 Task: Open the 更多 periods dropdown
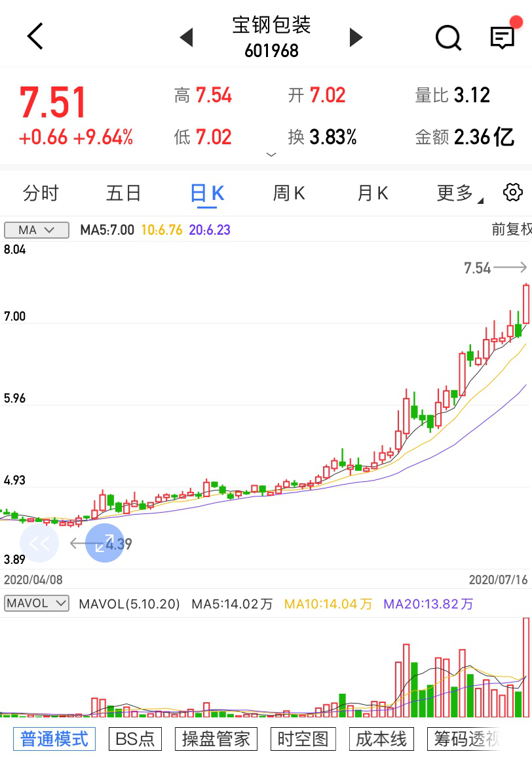coord(459,193)
